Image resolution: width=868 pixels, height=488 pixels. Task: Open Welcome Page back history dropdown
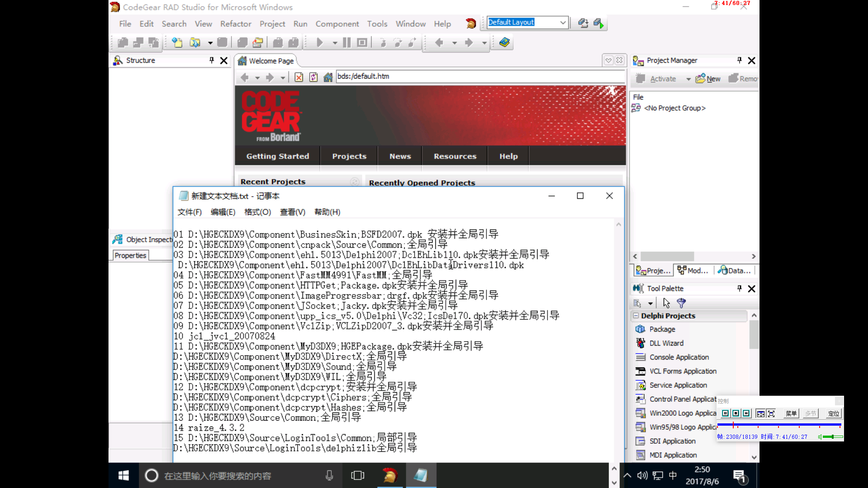tap(257, 78)
